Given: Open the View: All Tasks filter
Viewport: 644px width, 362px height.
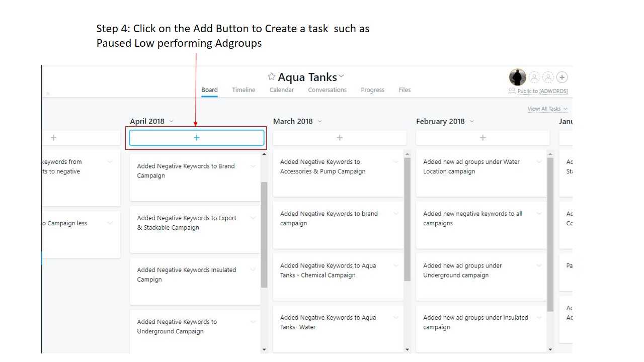Looking at the screenshot, I should (x=547, y=109).
